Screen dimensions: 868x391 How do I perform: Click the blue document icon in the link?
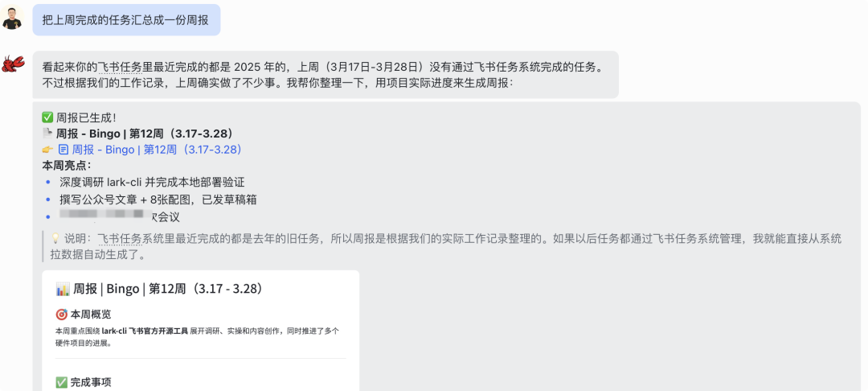63,150
